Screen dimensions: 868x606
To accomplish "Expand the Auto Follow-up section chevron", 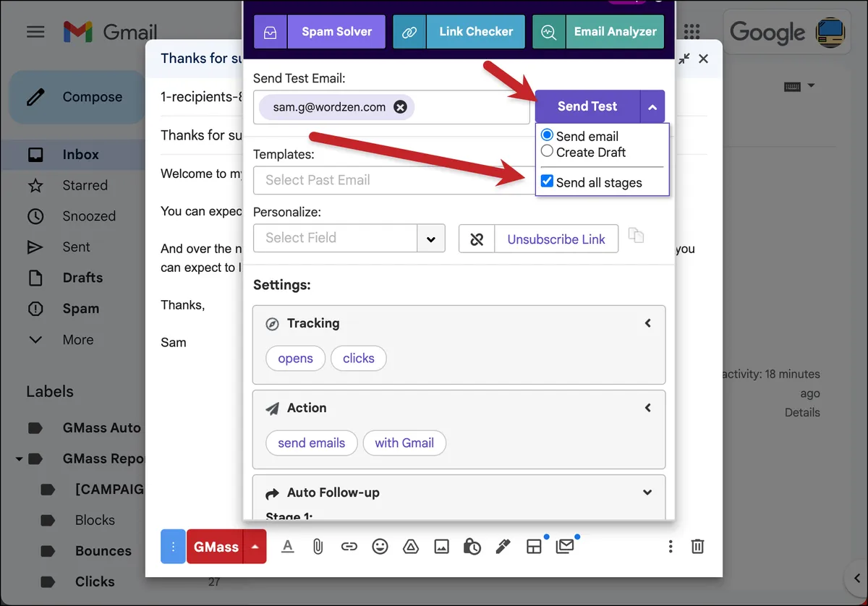I will [647, 492].
